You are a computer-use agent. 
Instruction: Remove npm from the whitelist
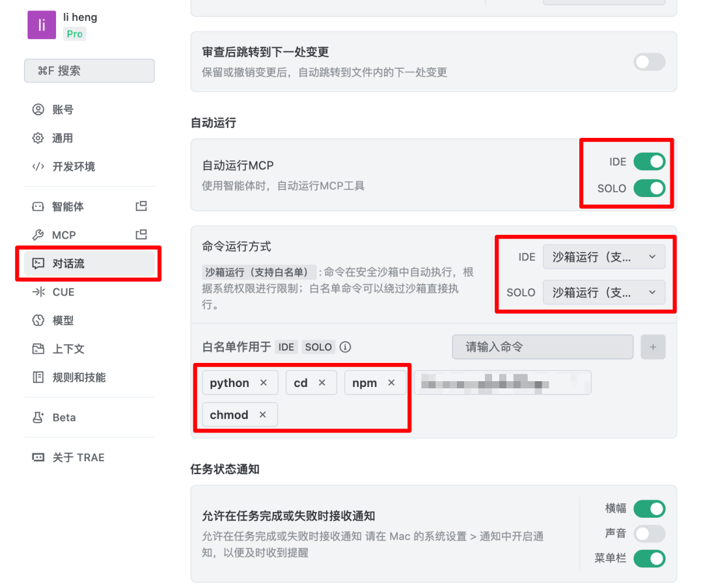tap(391, 382)
